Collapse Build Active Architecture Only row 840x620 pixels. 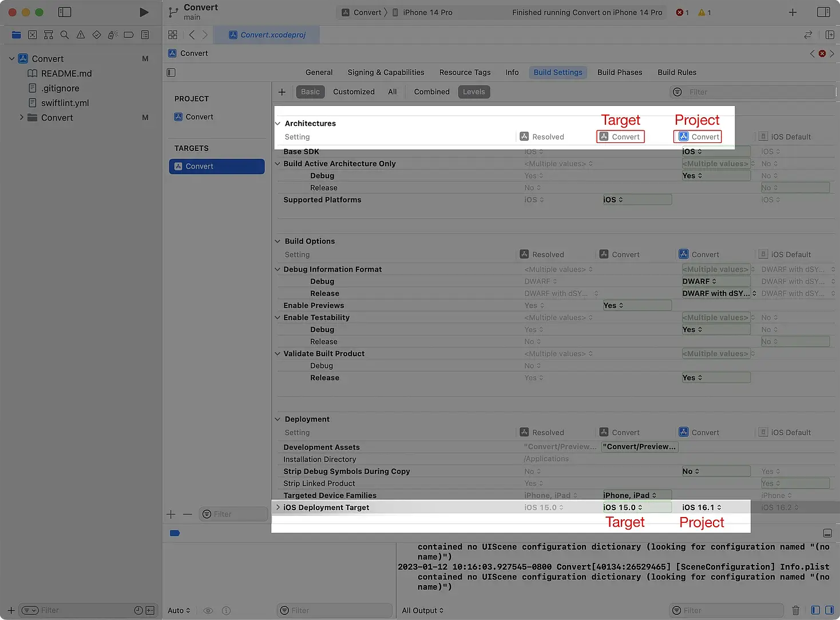tap(278, 164)
